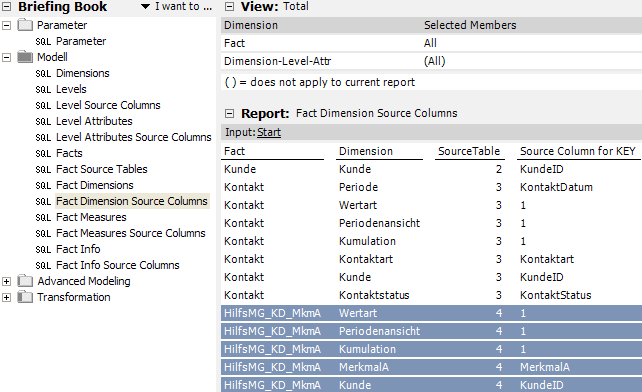Image resolution: width=642 pixels, height=392 pixels.
Task: Select the Parameter folder icon
Action: tap(25, 25)
